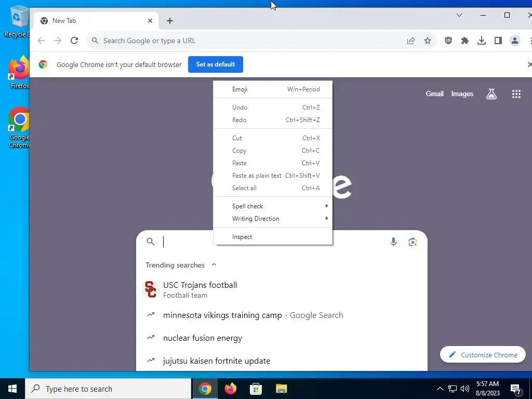The image size is (532, 399).
Task: Choose Paste from the context menu
Action: [273, 163]
